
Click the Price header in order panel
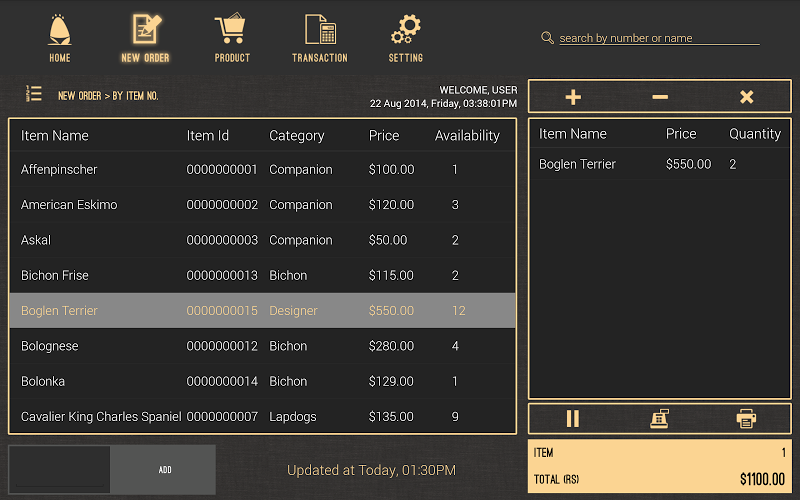point(681,134)
